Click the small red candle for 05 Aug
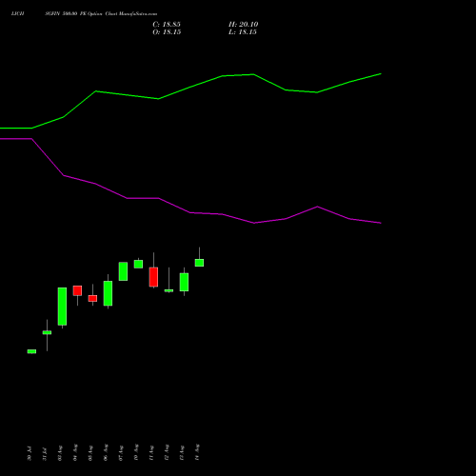 (x=92, y=298)
